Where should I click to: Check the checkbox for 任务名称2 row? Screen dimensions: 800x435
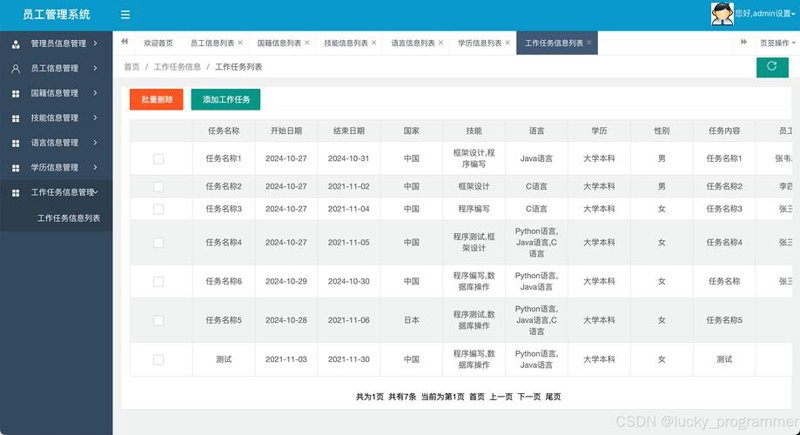159,187
